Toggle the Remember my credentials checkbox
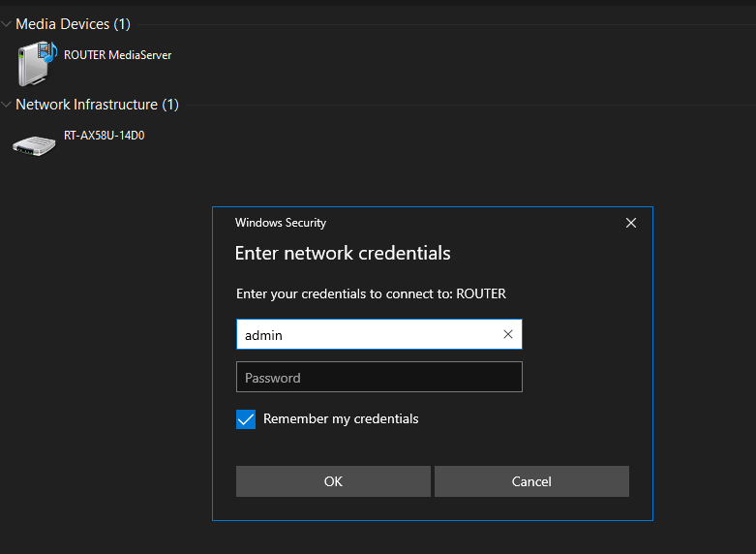756x554 pixels. (x=246, y=418)
